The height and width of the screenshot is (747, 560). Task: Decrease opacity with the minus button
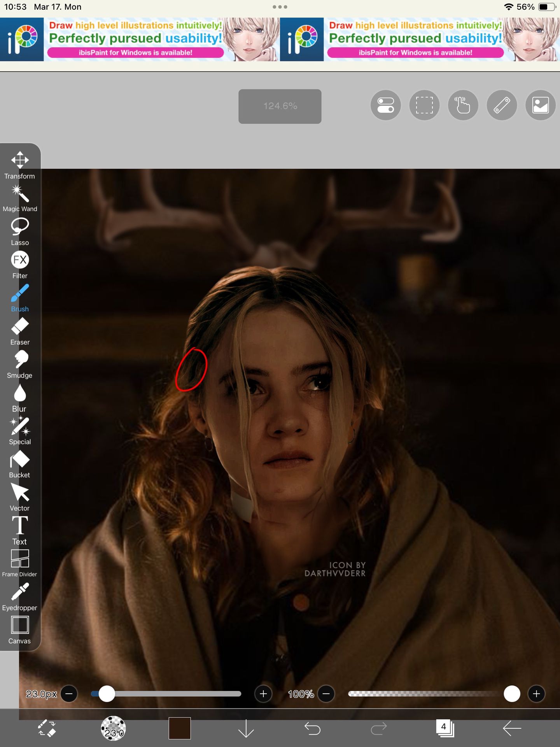pos(326,694)
